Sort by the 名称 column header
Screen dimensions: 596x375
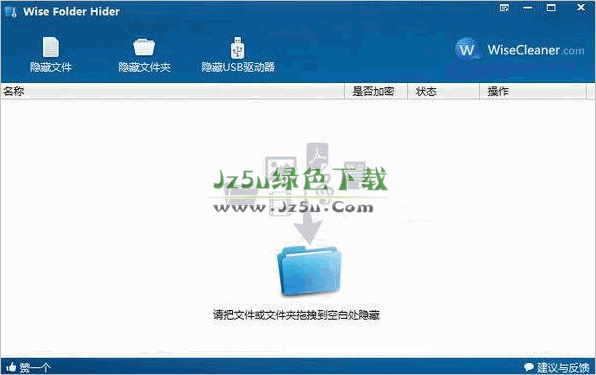[172, 92]
